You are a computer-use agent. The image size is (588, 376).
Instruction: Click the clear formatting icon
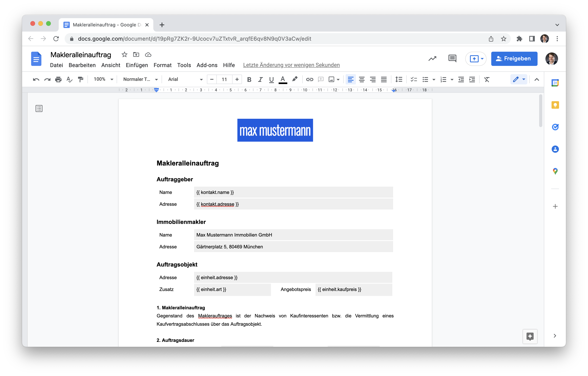click(x=487, y=79)
